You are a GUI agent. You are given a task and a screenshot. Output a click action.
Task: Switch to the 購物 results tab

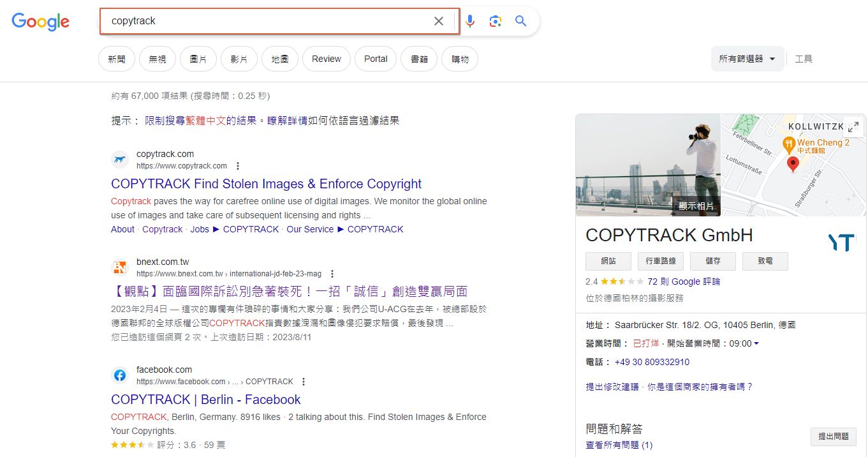pos(460,59)
